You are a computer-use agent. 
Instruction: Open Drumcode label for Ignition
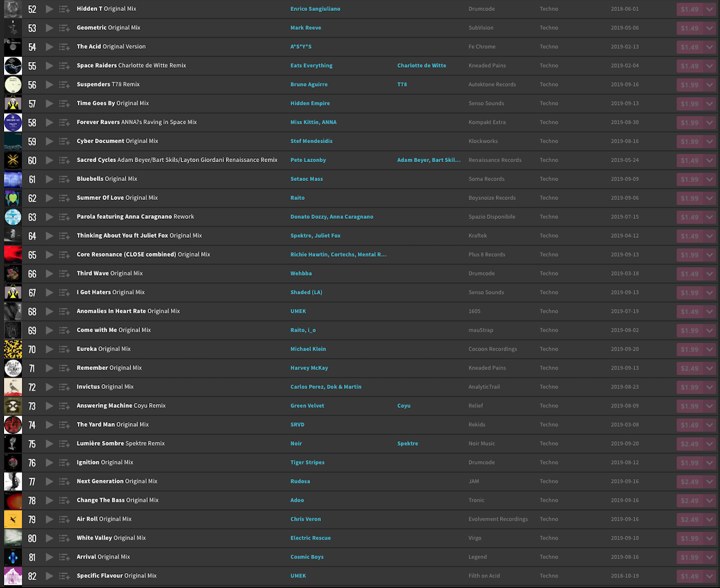click(482, 462)
